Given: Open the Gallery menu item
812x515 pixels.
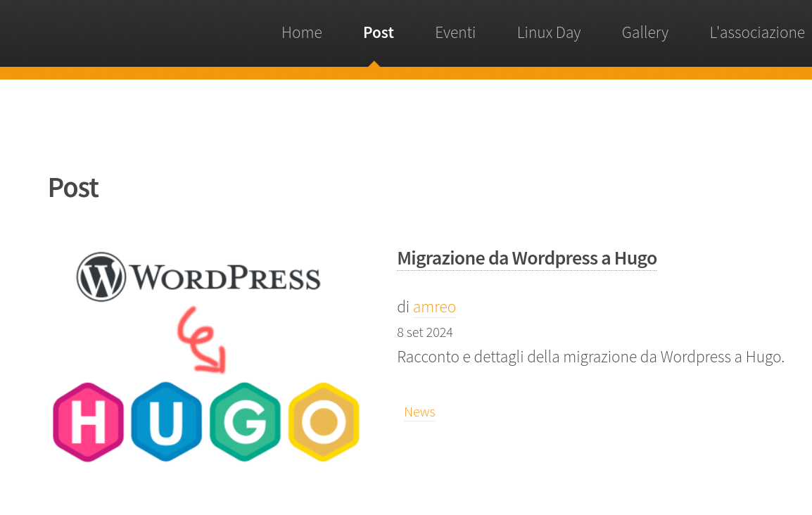Looking at the screenshot, I should (645, 32).
